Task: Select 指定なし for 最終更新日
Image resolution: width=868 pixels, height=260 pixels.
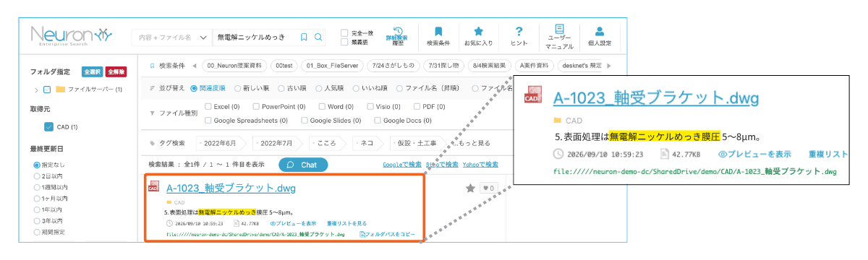Action: coord(38,165)
